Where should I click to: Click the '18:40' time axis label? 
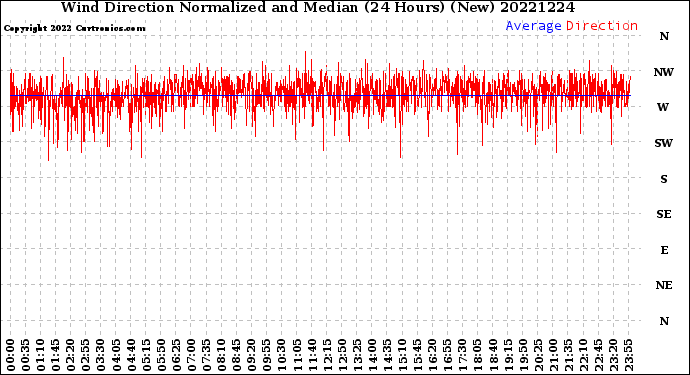(492, 356)
